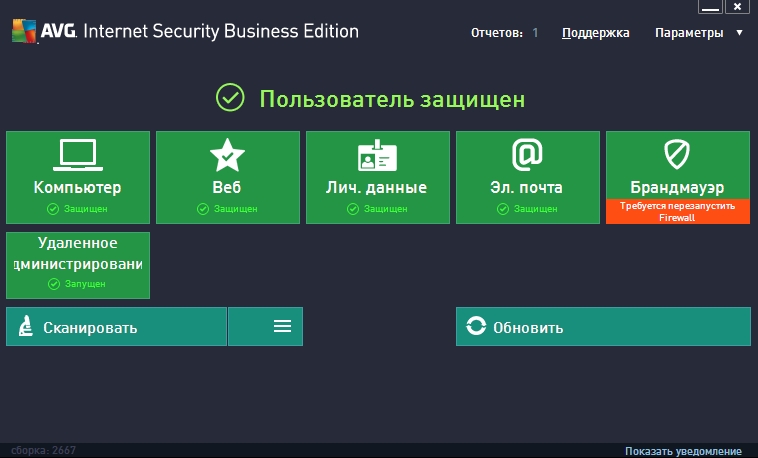This screenshot has height=458, width=758.
Task: Click Показать уведомление link
Action: [683, 451]
